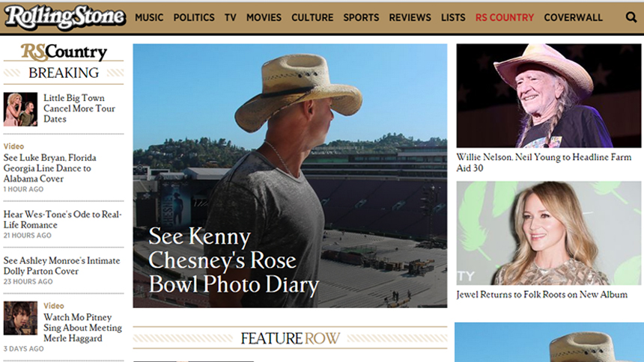Click the Rolling Stone logo
Image resolution: width=644 pixels, height=362 pixels.
[65, 18]
